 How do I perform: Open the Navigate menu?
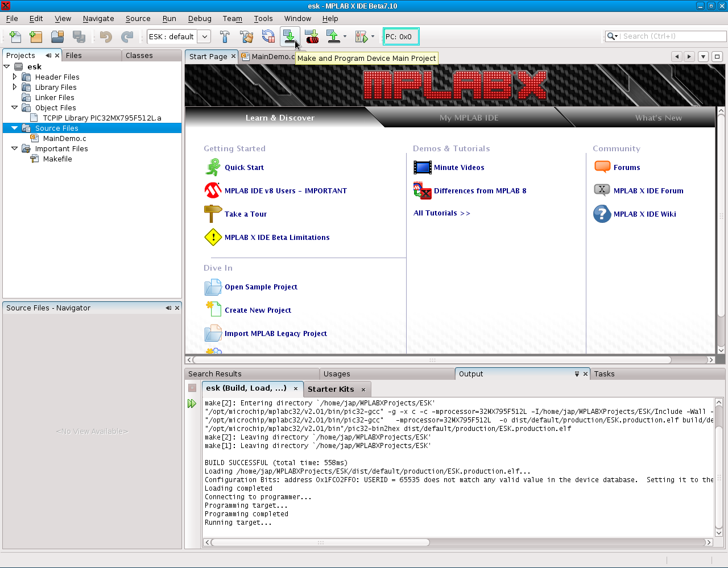point(98,18)
